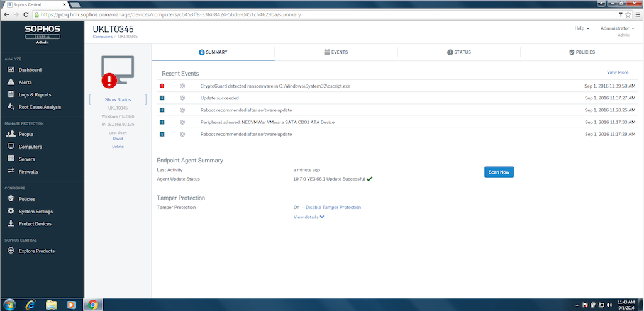This screenshot has height=311, width=644.
Task: Click the Alerts warning triangle icon
Action: pos(11,82)
